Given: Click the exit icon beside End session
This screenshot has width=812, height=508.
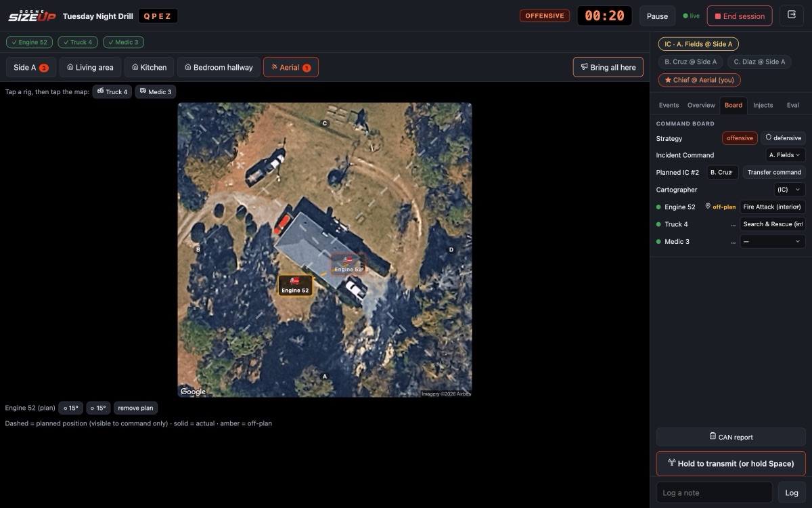Looking at the screenshot, I should [792, 16].
